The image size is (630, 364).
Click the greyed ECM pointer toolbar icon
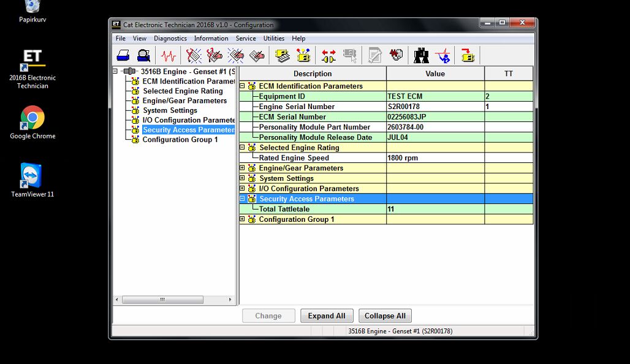pyautogui.click(x=349, y=55)
